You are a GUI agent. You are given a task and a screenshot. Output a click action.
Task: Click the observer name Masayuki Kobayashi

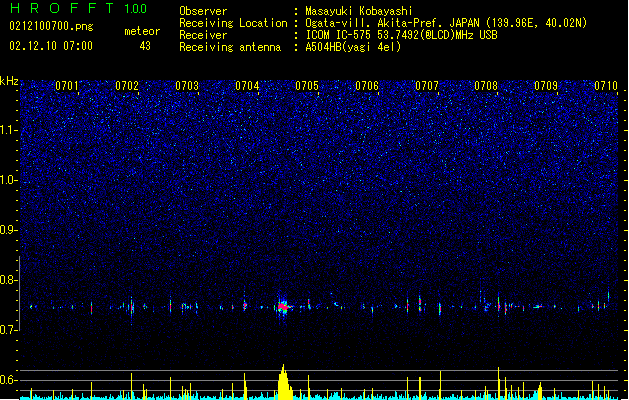(359, 11)
